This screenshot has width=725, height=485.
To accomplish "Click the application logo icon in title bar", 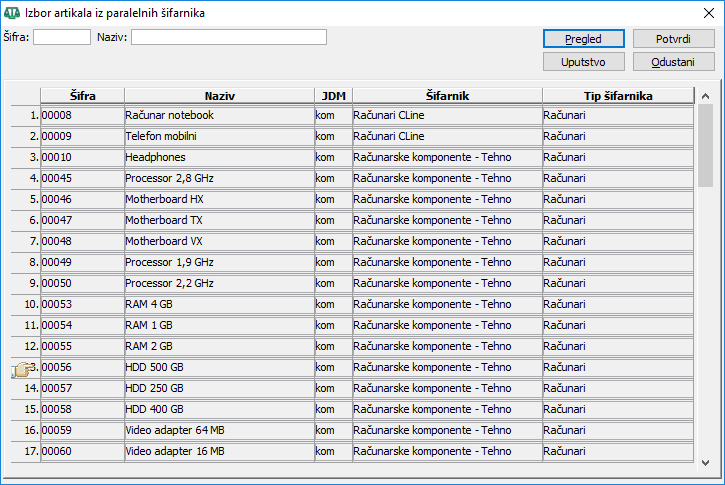I will 12,12.
